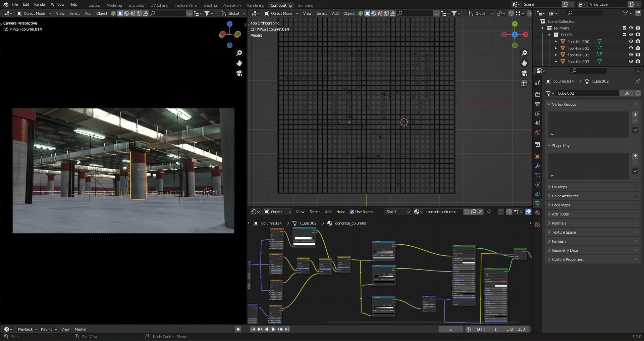Image resolution: width=644 pixels, height=341 pixels.
Task: Click current frame field showing 2
Action: point(450,329)
